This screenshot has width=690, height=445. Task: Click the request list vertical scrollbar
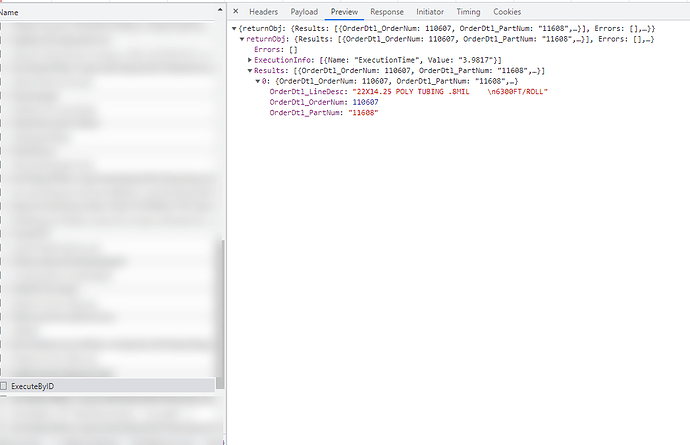point(220,314)
